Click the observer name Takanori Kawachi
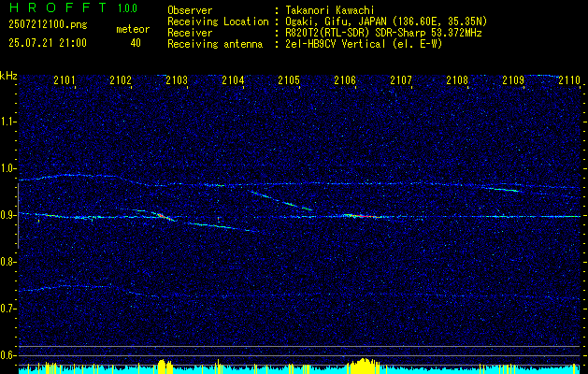This screenshot has height=374, width=588. [330, 10]
